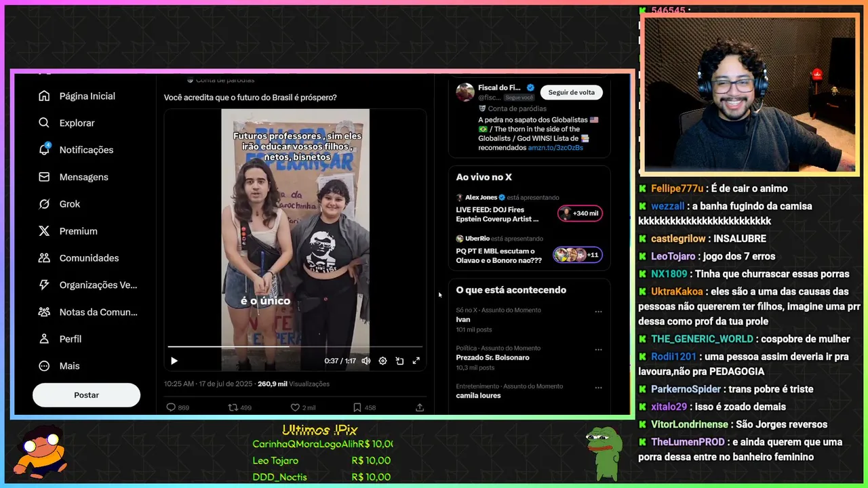Like the post via heart icon
This screenshot has width=868, height=488.
pos(295,407)
